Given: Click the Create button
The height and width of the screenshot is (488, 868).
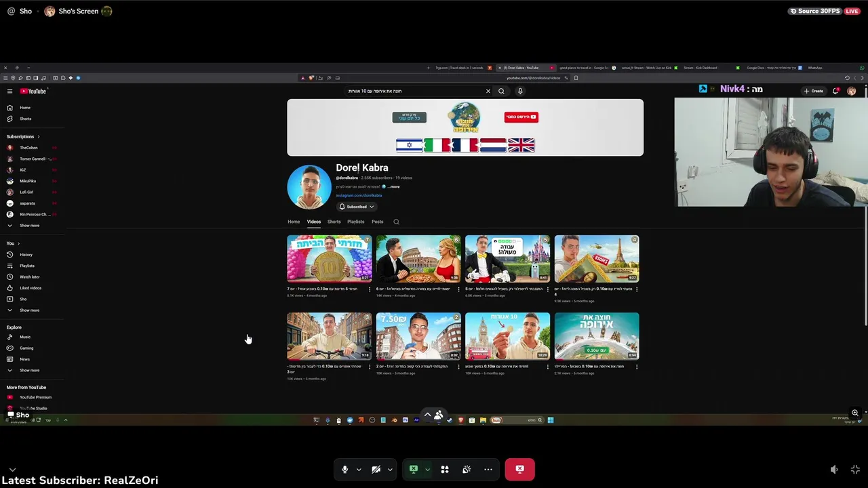Looking at the screenshot, I should pyautogui.click(x=814, y=91).
